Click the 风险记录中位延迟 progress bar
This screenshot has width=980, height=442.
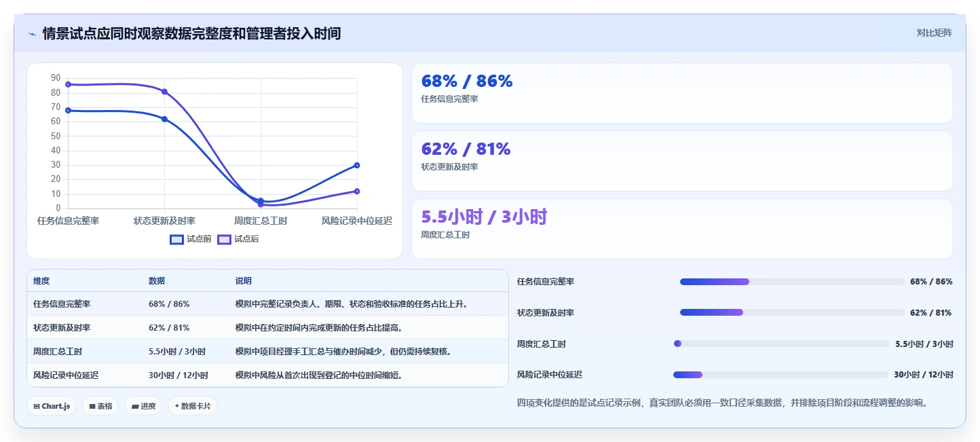[780, 375]
